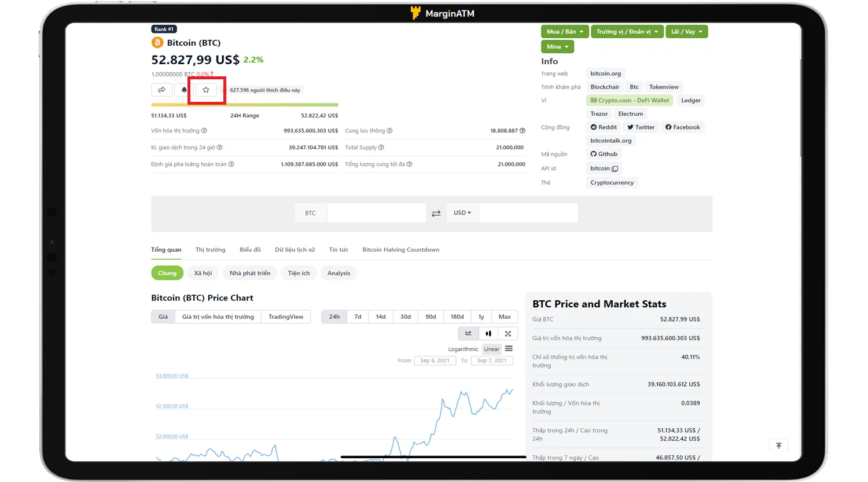Select Linear chart scale

(x=492, y=349)
